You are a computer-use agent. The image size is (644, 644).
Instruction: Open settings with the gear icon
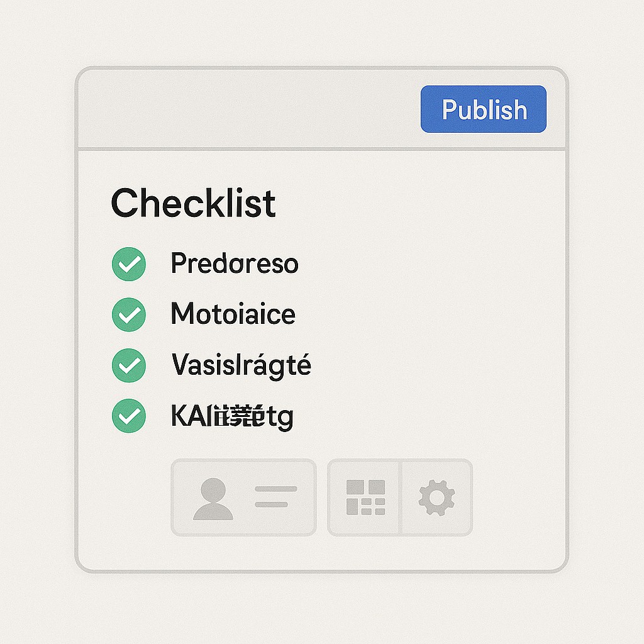(436, 497)
